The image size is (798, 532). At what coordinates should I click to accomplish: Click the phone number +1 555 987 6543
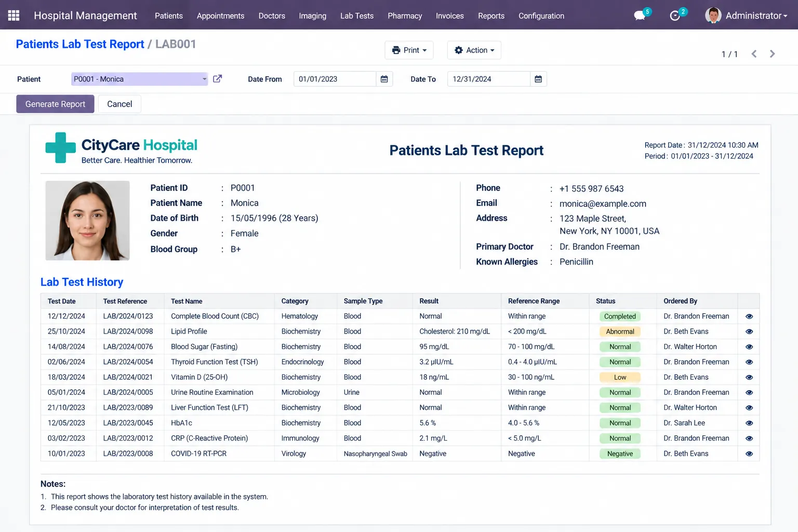[x=591, y=189]
